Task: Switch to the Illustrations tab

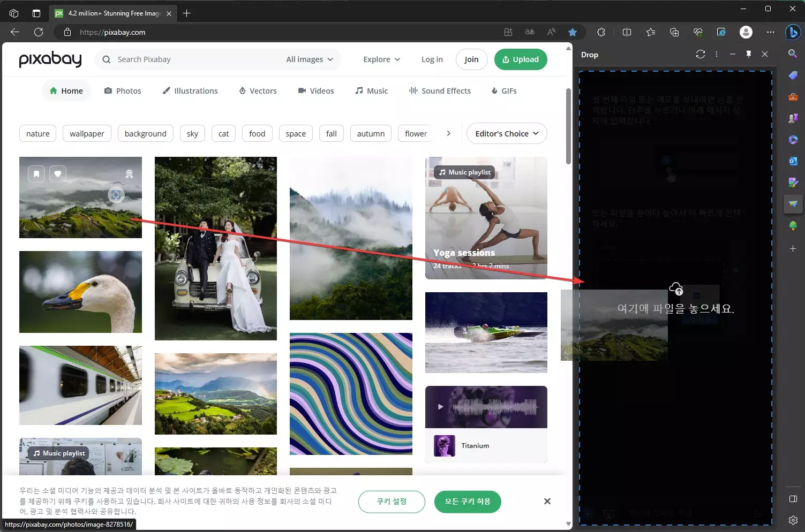Action: click(x=190, y=91)
